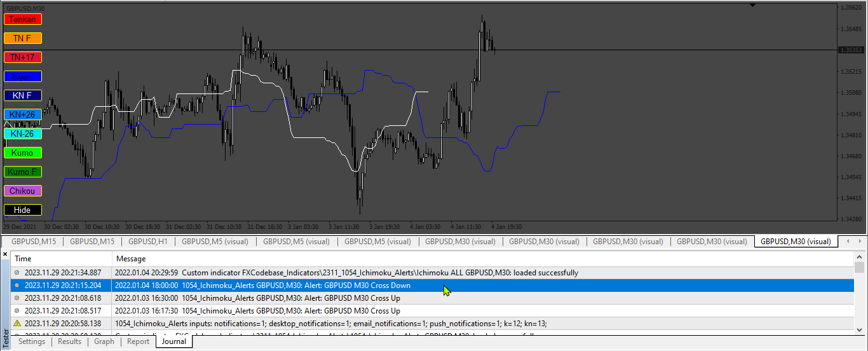Toggle the orange TN F button
Screen dimensions: 868x351
tap(23, 38)
